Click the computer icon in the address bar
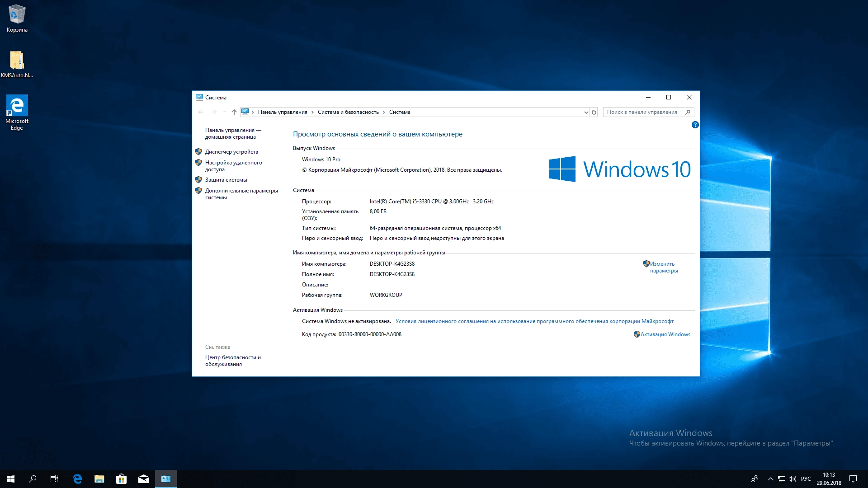This screenshot has width=868, height=488. [245, 112]
